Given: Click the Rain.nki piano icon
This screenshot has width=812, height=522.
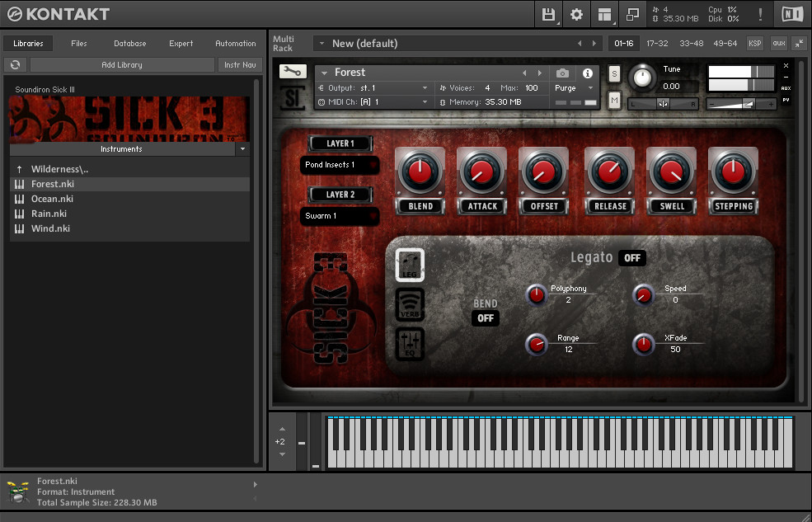Looking at the screenshot, I should coord(19,214).
